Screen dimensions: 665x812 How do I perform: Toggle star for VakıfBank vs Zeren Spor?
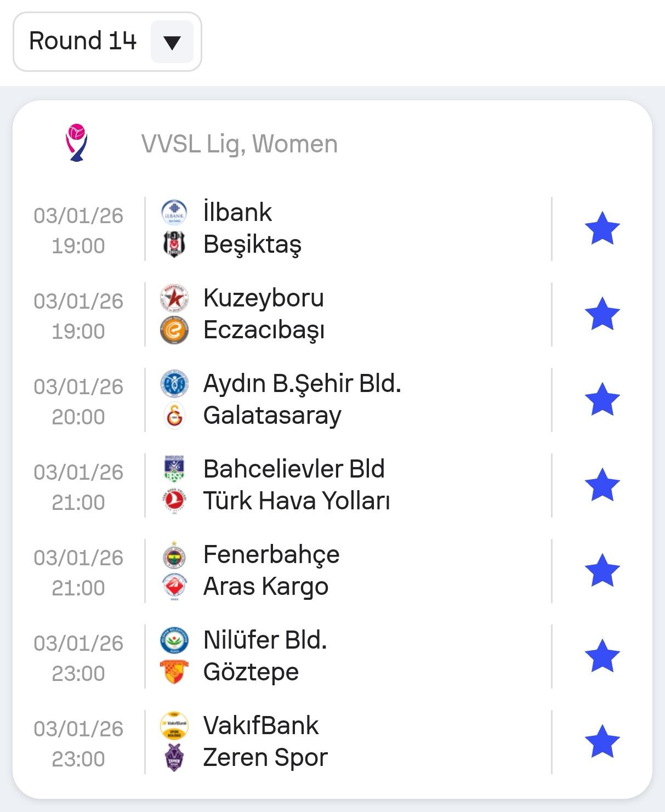[602, 742]
